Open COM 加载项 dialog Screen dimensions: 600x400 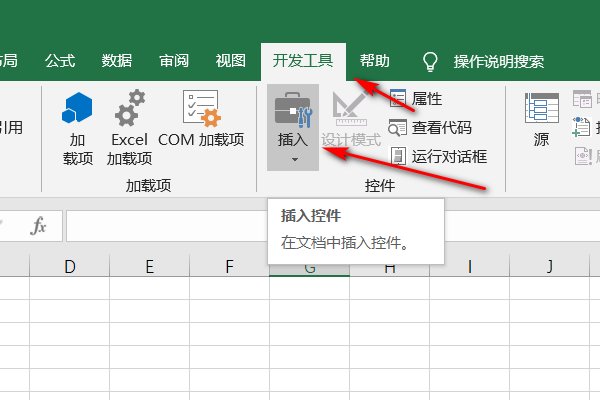201,119
